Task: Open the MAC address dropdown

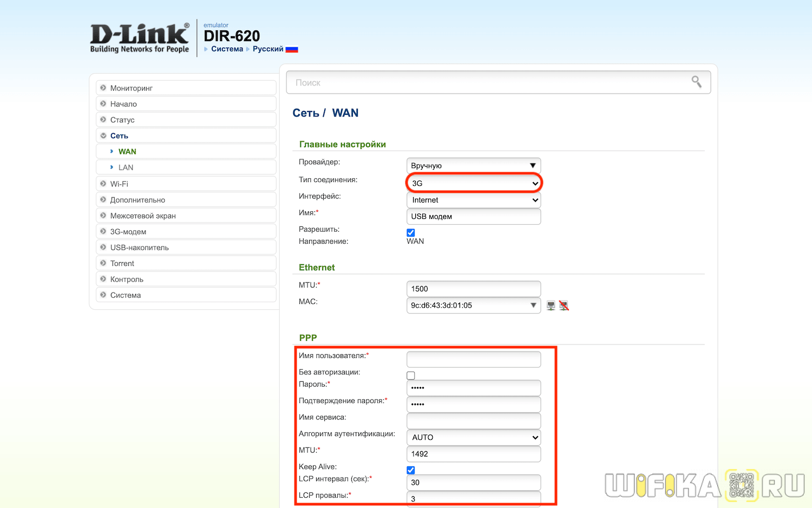Action: [x=474, y=305]
